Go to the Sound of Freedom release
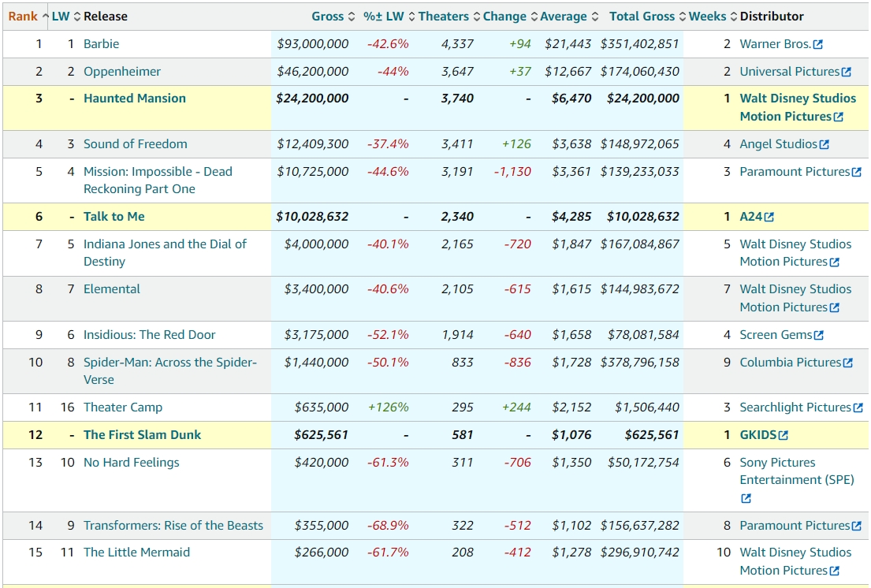871x588 pixels. coord(136,143)
